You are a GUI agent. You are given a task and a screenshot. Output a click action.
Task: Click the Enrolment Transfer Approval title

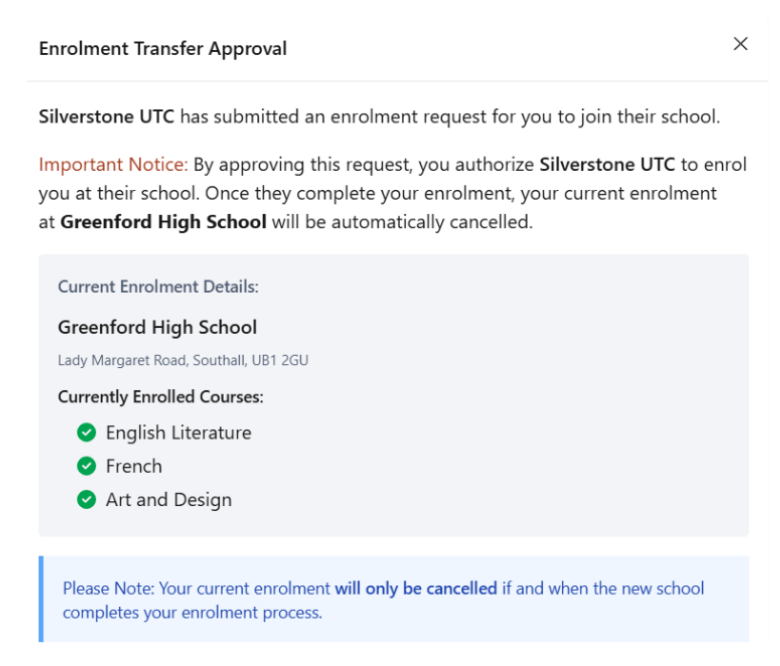(163, 49)
